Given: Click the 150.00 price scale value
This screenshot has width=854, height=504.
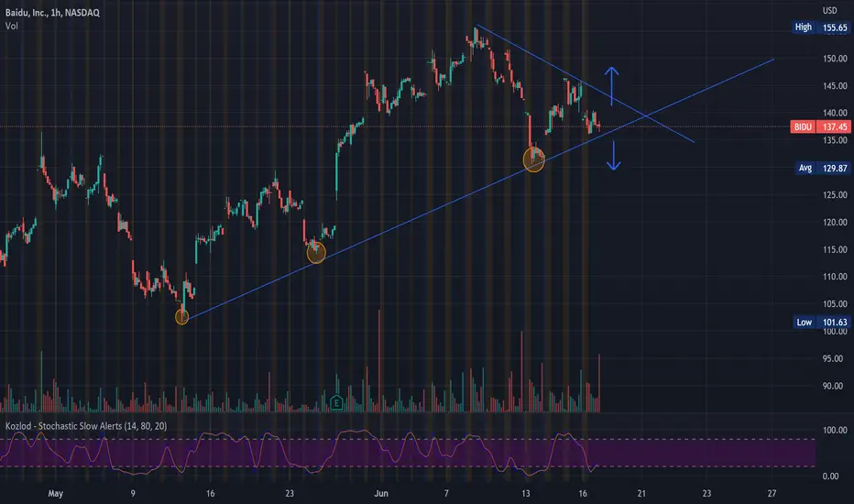Looking at the screenshot, I should pos(835,59).
